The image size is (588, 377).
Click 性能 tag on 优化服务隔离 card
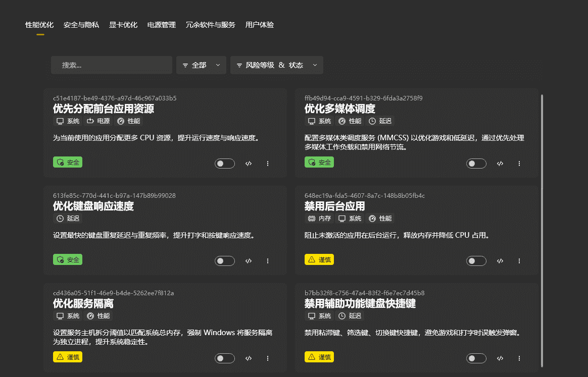tap(98, 316)
